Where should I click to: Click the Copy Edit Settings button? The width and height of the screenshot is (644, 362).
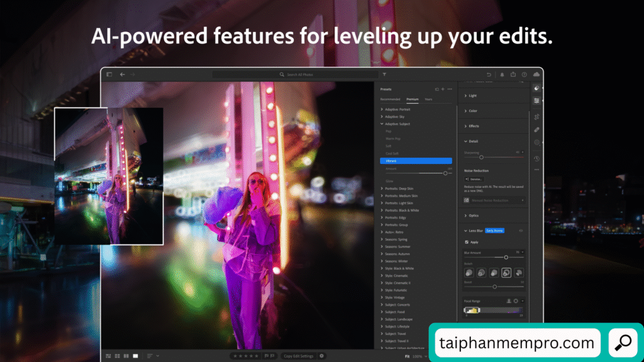coord(298,356)
